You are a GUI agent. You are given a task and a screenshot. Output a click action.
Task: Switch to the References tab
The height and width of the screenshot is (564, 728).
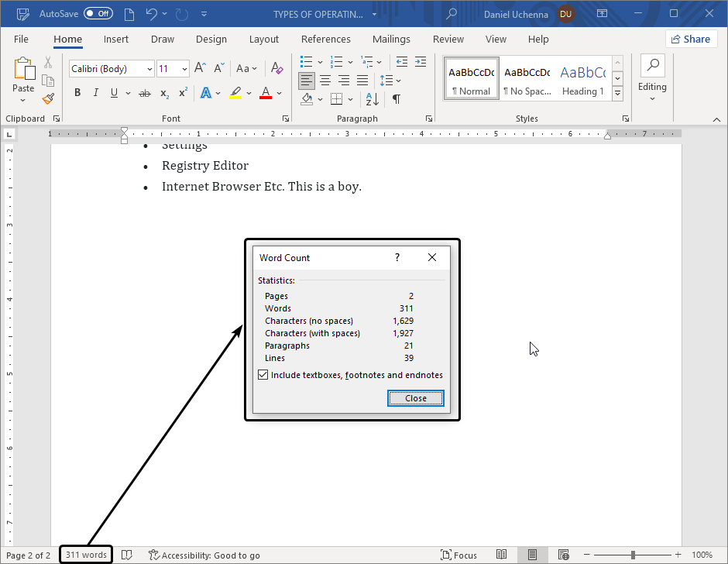[325, 40]
